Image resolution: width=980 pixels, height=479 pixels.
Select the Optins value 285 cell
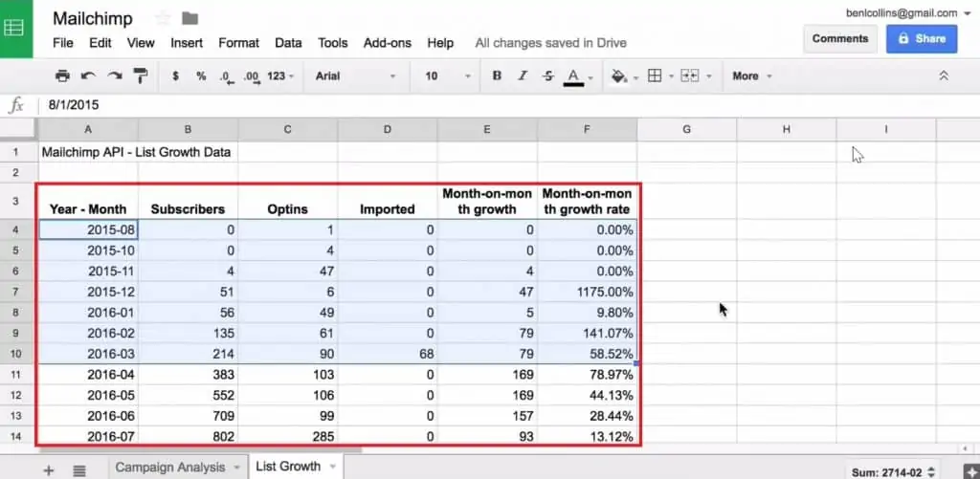(288, 437)
